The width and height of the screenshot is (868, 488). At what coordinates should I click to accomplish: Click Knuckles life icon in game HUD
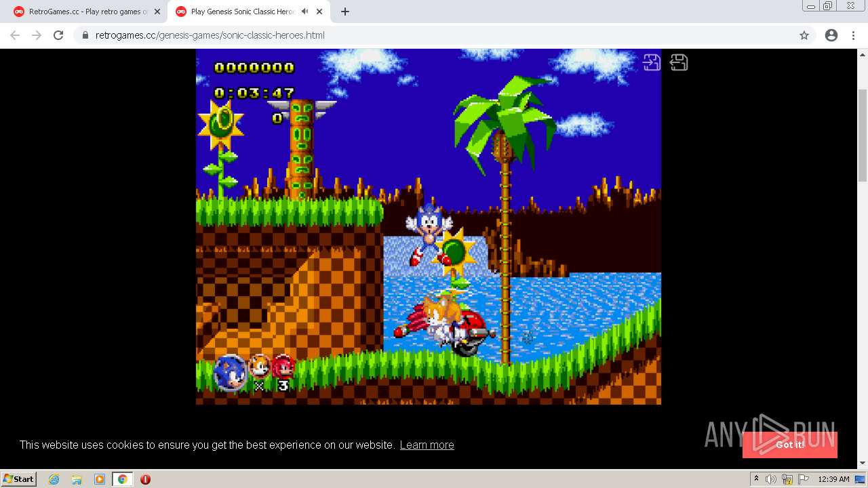283,366
